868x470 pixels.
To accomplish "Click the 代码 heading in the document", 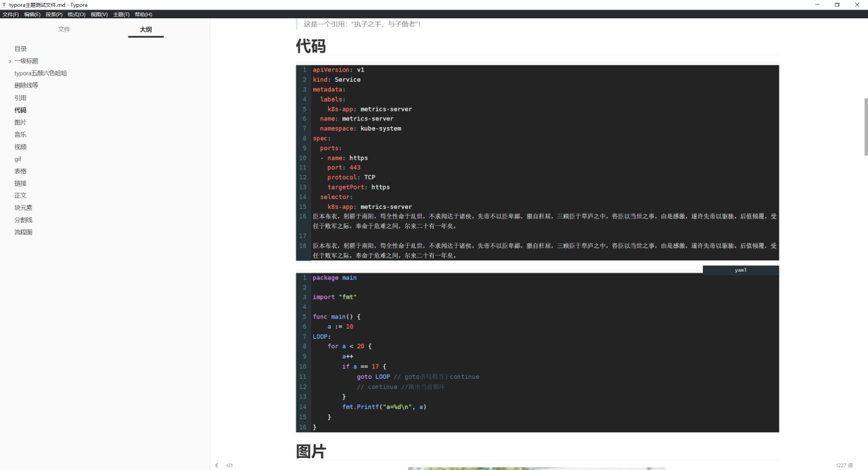I will point(311,46).
